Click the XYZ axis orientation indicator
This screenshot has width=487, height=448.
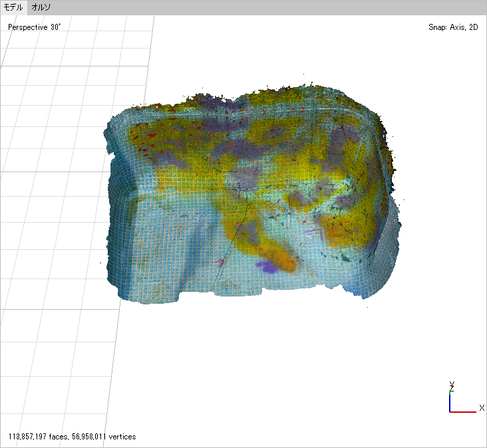click(x=466, y=397)
